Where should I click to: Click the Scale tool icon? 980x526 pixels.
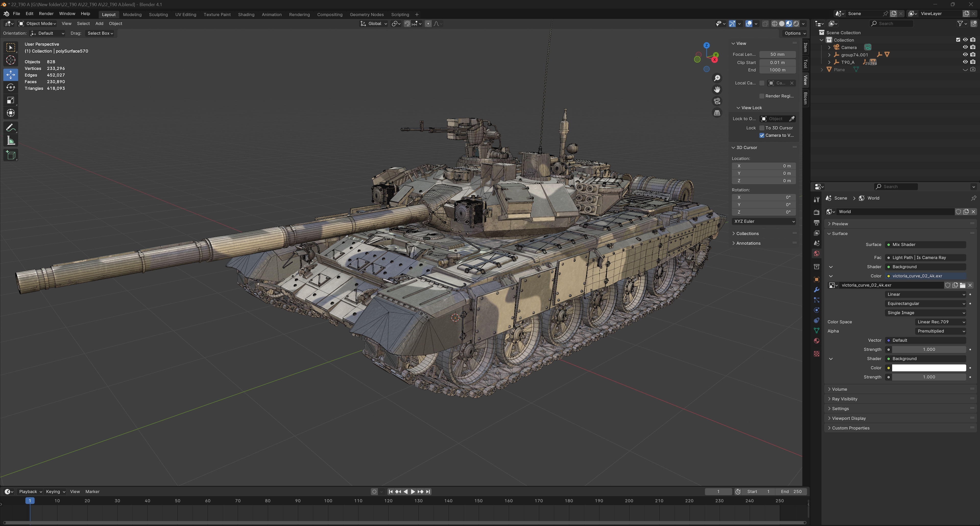coord(11,100)
